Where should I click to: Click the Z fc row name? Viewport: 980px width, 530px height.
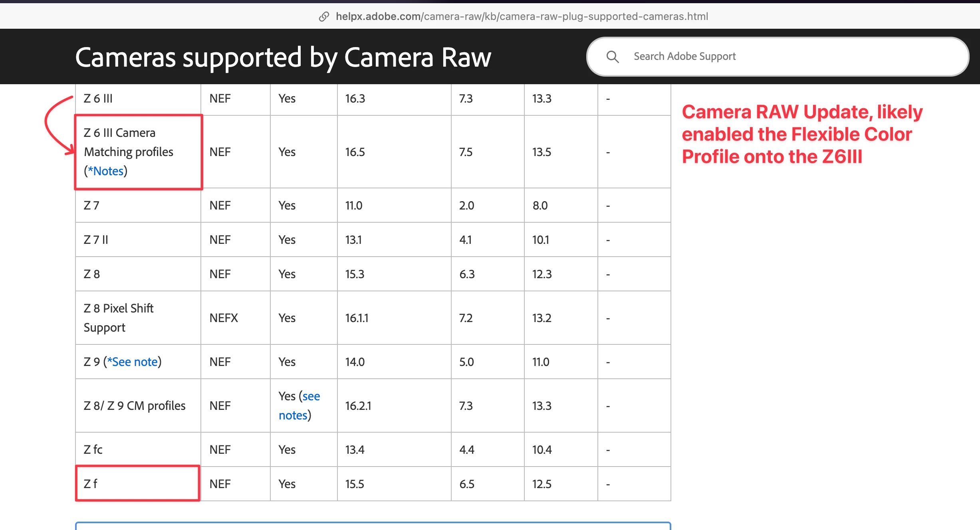(x=93, y=450)
